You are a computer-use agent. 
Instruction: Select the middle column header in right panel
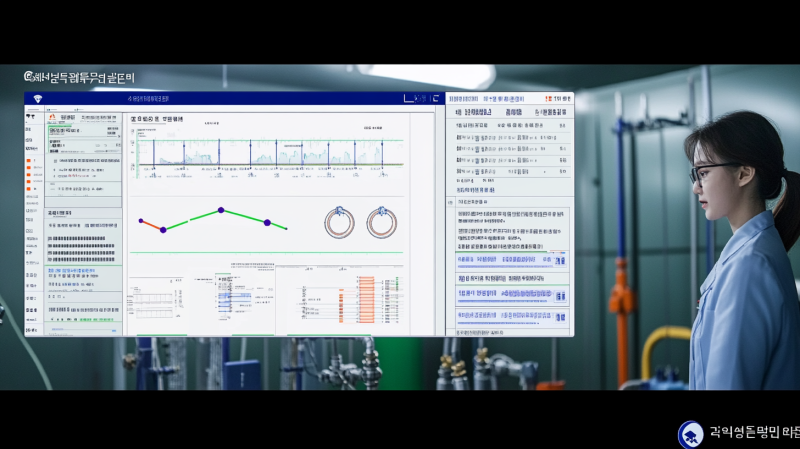click(x=513, y=113)
